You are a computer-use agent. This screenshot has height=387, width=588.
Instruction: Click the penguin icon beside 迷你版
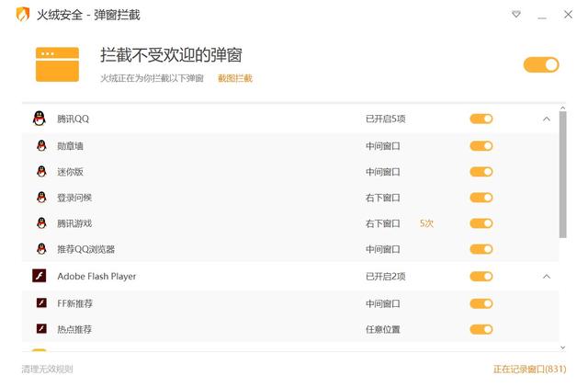pos(41,172)
